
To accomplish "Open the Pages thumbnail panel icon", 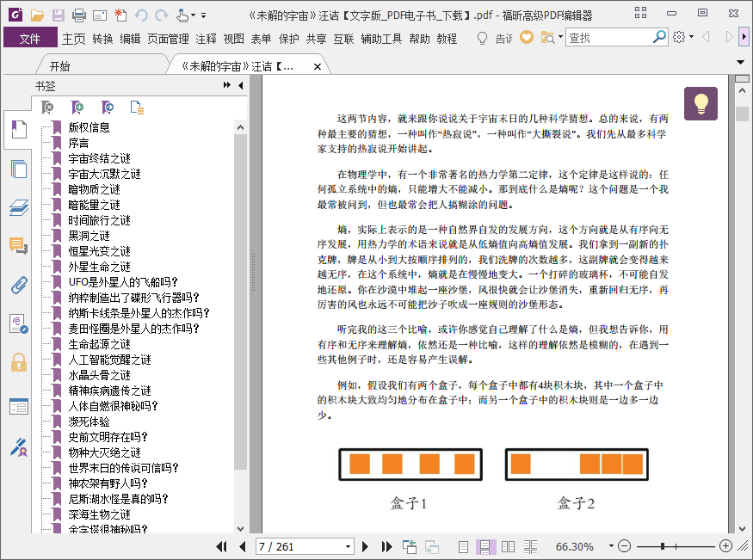I will (x=19, y=169).
